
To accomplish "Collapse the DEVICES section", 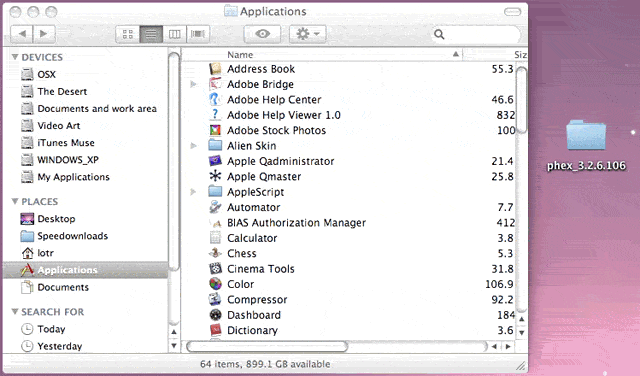I will [15, 57].
